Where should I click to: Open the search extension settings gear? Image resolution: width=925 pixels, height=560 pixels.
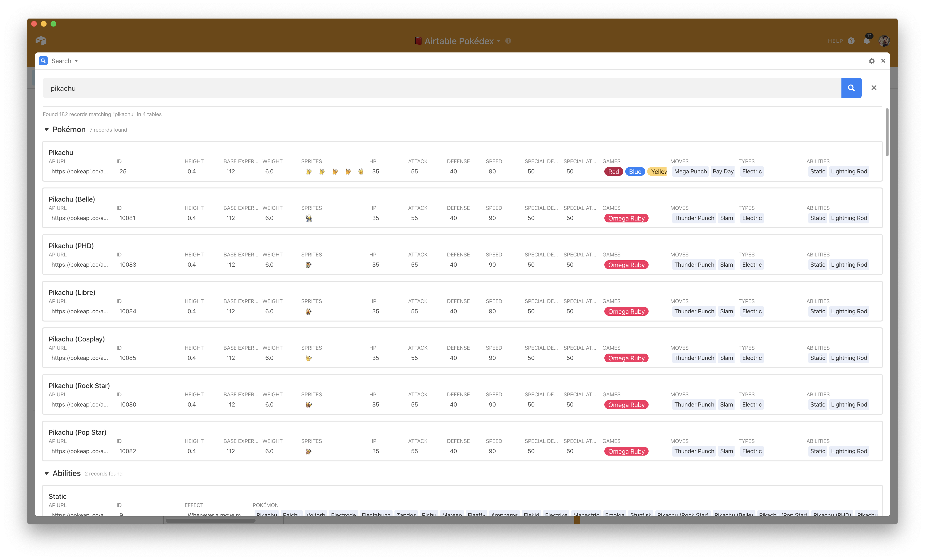pos(872,60)
